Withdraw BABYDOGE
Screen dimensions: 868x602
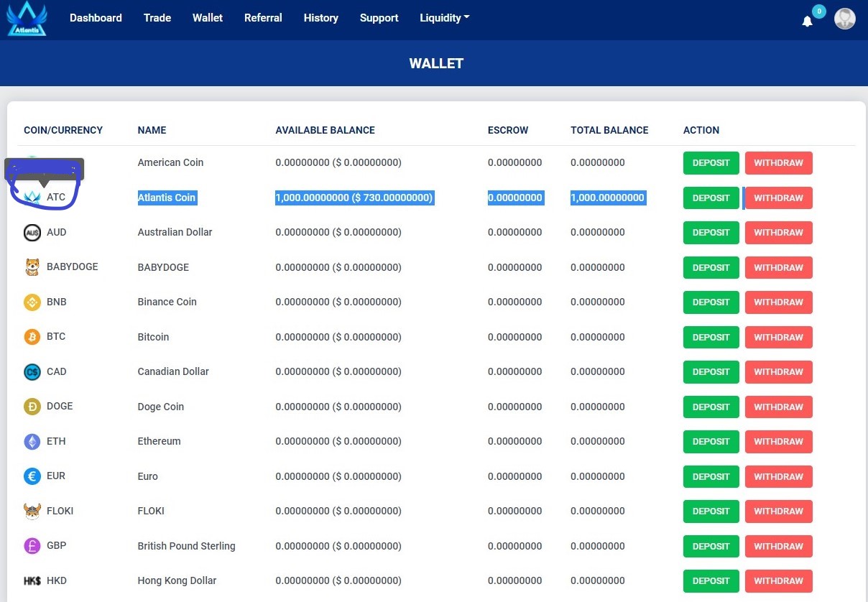[778, 268]
